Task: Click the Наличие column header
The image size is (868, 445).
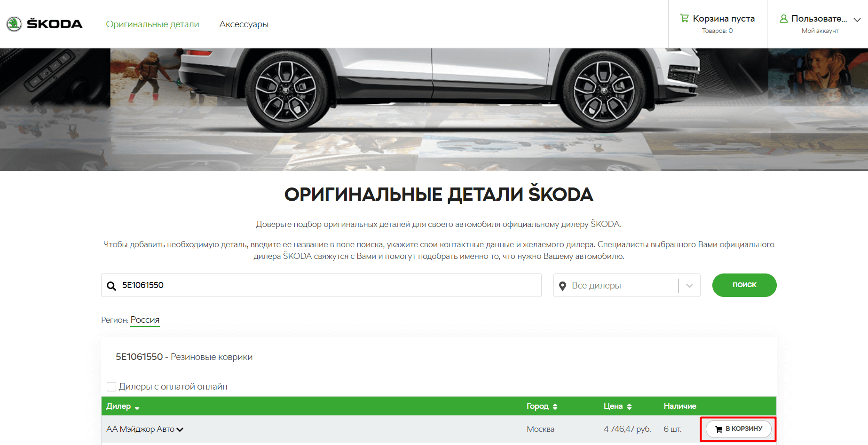Action: [x=680, y=406]
